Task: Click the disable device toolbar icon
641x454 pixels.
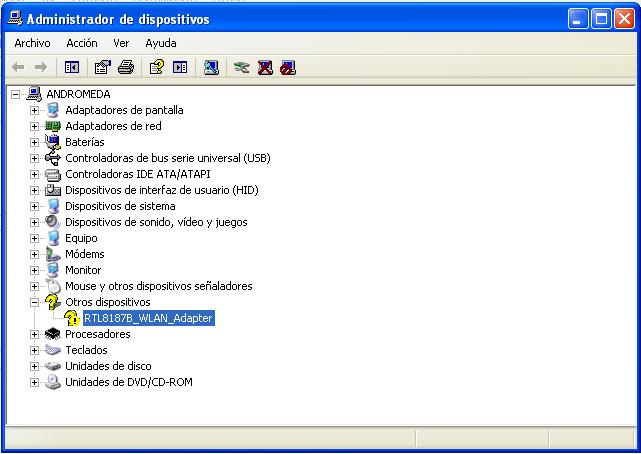Action: (288, 67)
